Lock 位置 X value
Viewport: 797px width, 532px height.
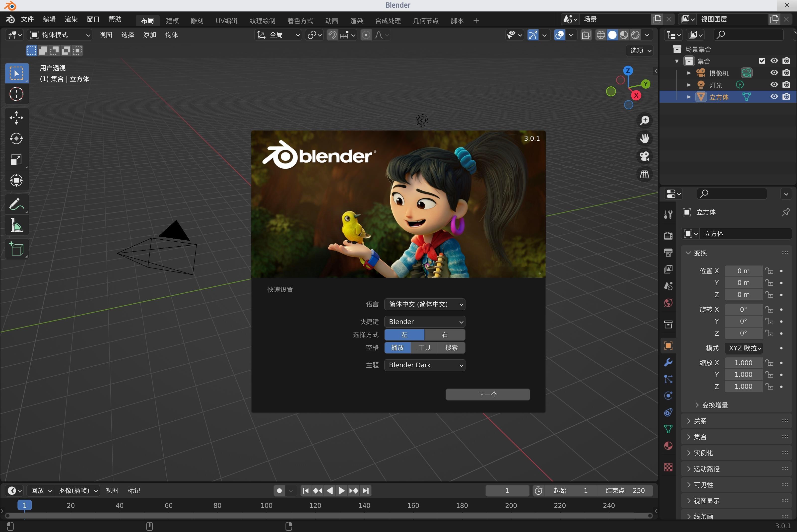pos(769,271)
